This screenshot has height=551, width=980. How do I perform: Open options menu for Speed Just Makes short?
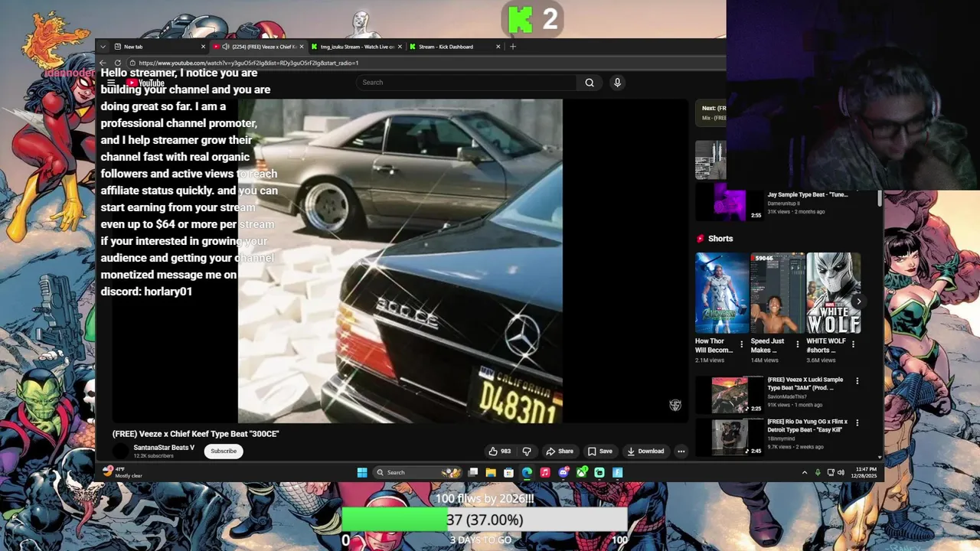pyautogui.click(x=797, y=344)
